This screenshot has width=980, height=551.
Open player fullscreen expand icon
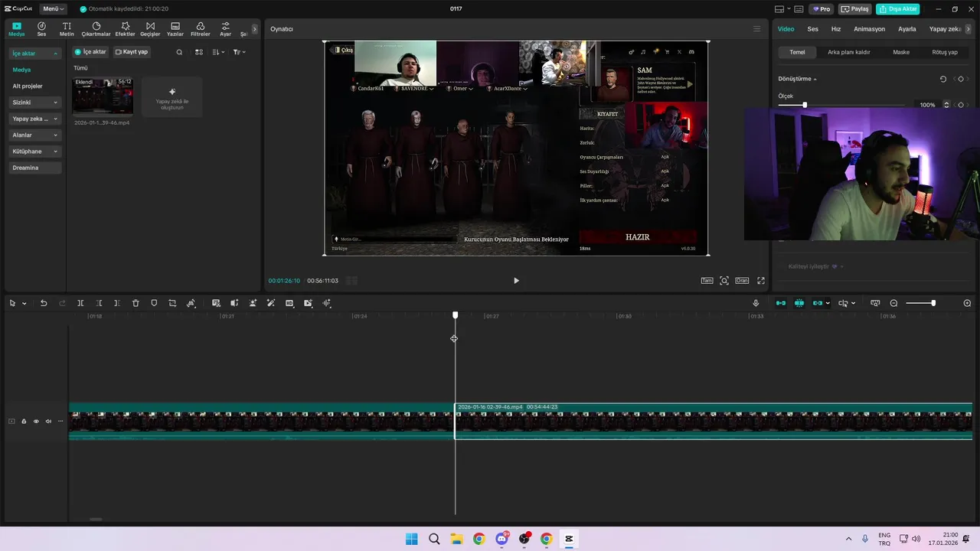click(761, 281)
